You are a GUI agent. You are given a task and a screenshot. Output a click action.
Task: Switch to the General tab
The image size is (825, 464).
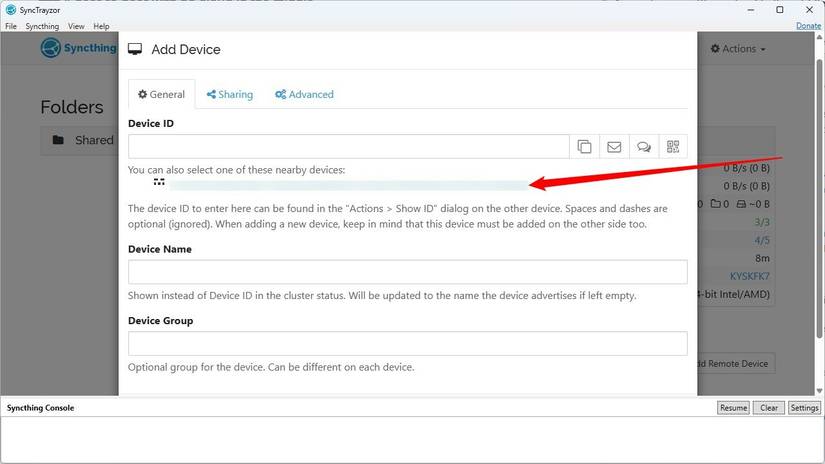point(162,95)
